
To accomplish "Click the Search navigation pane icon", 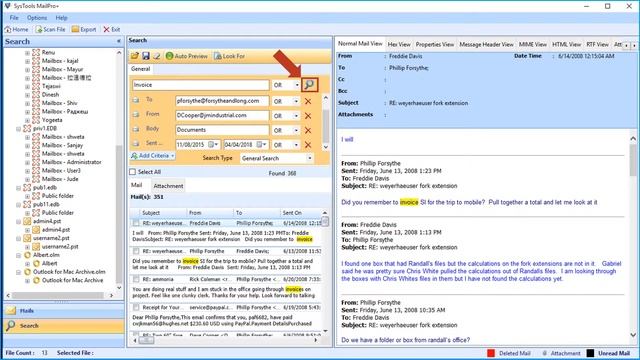I will click(11, 325).
